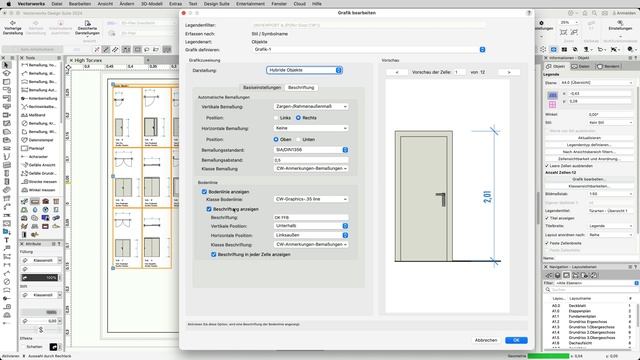This screenshot has height=360, width=640.
Task: Toggle Beschriftung in jeder Zelle anzeigen
Action: pos(213,254)
